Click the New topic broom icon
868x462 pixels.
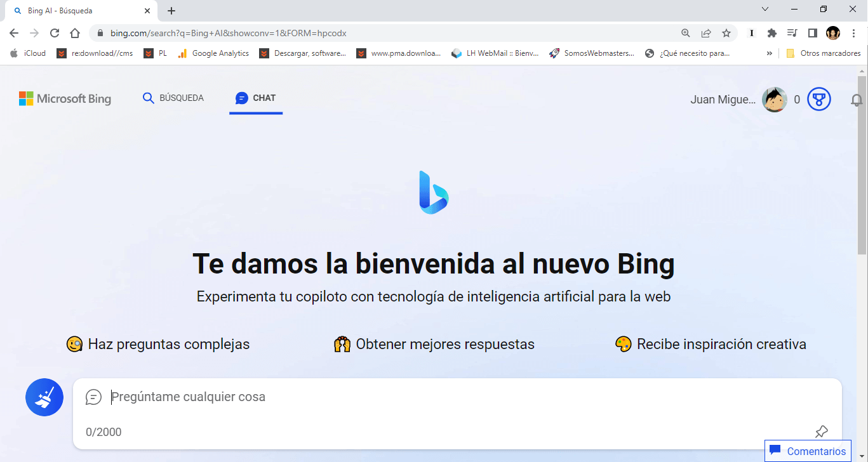(x=44, y=397)
